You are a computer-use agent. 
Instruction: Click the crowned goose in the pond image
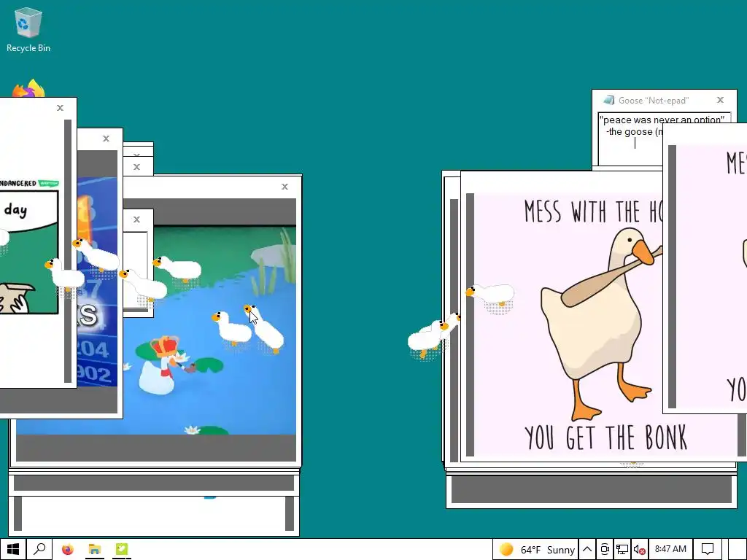coord(160,366)
